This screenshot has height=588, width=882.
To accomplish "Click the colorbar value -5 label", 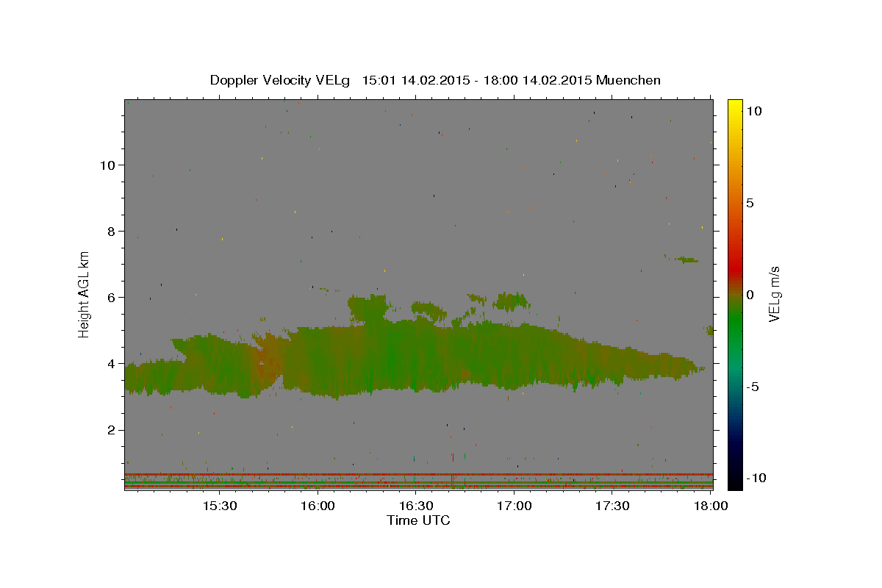I will [753, 387].
